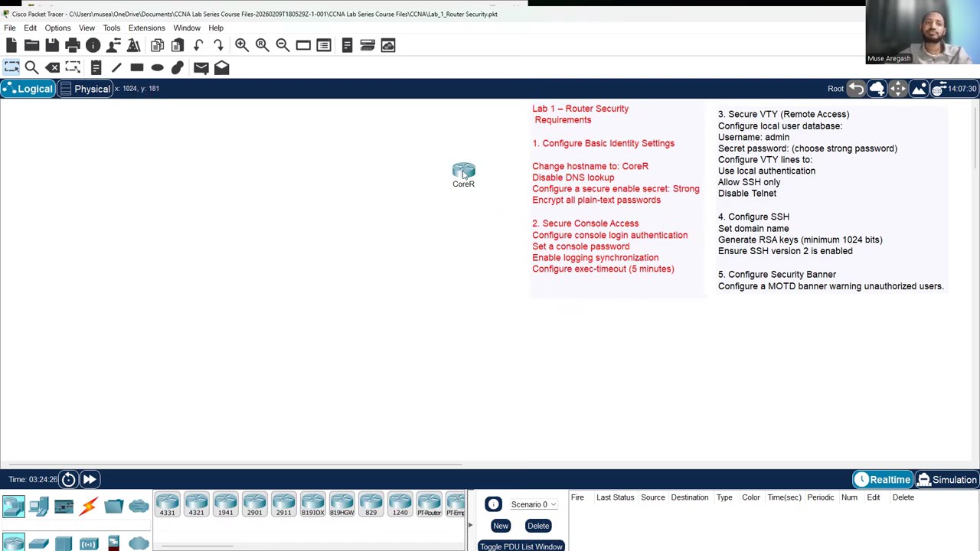Save the project with the floppy icon
The image size is (980, 551).
[x=52, y=45]
